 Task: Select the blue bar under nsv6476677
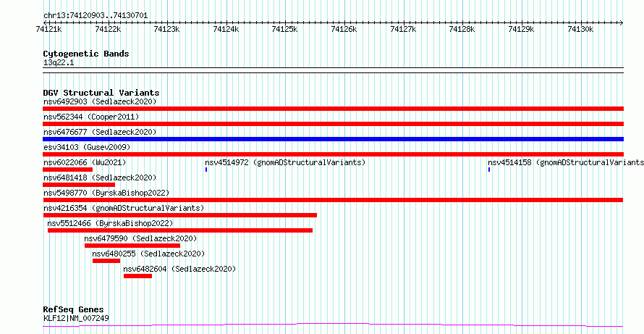333,139
